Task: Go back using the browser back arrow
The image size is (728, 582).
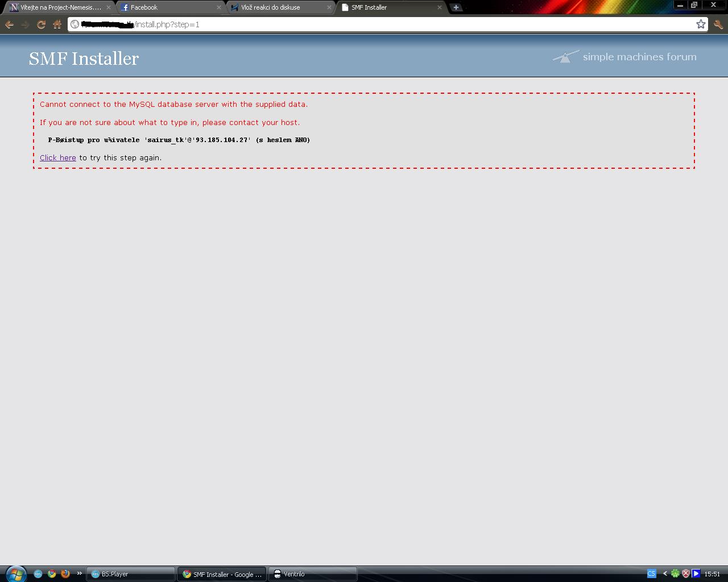Action: pos(9,24)
